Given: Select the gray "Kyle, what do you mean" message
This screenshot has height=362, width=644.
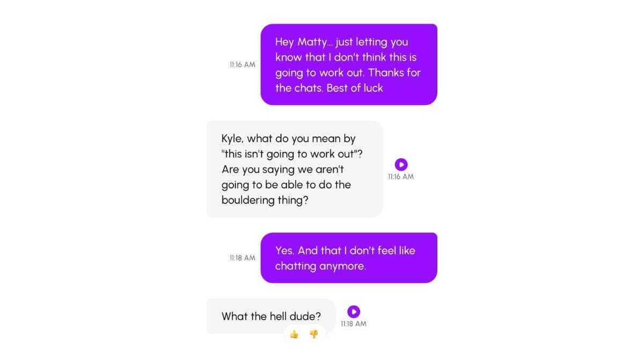Looking at the screenshot, I should [295, 169].
